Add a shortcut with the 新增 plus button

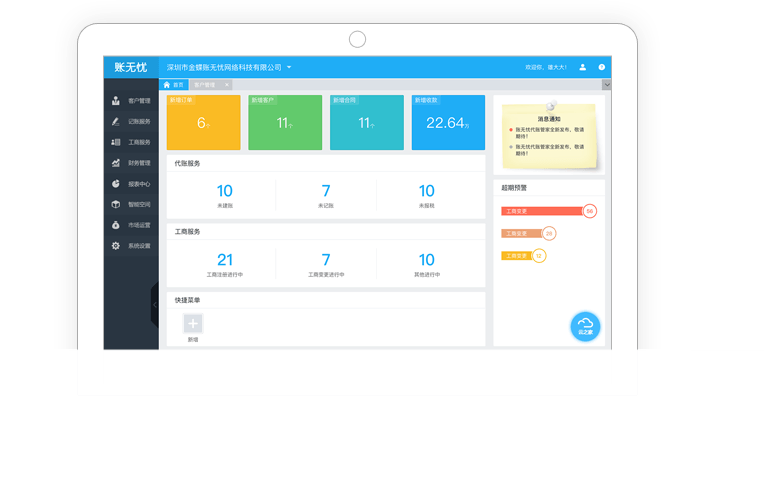click(x=193, y=324)
